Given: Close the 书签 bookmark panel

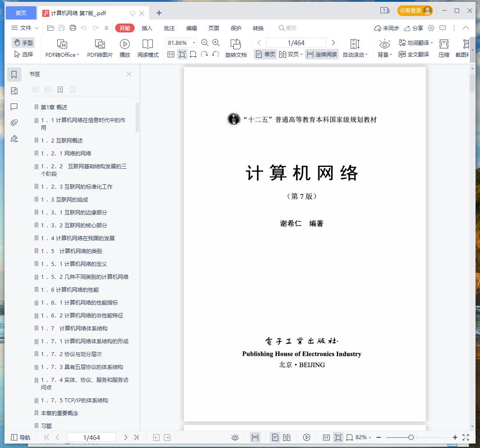Looking at the screenshot, I should (x=129, y=74).
